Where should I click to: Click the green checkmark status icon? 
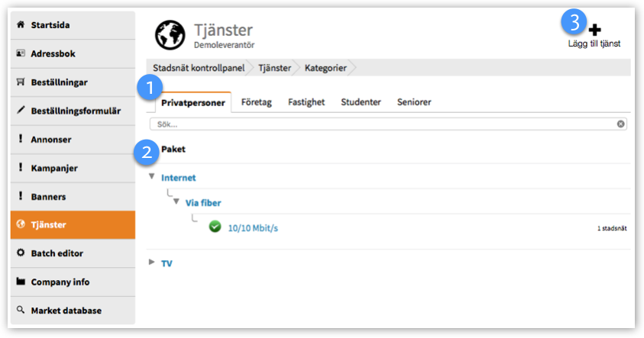point(215,227)
